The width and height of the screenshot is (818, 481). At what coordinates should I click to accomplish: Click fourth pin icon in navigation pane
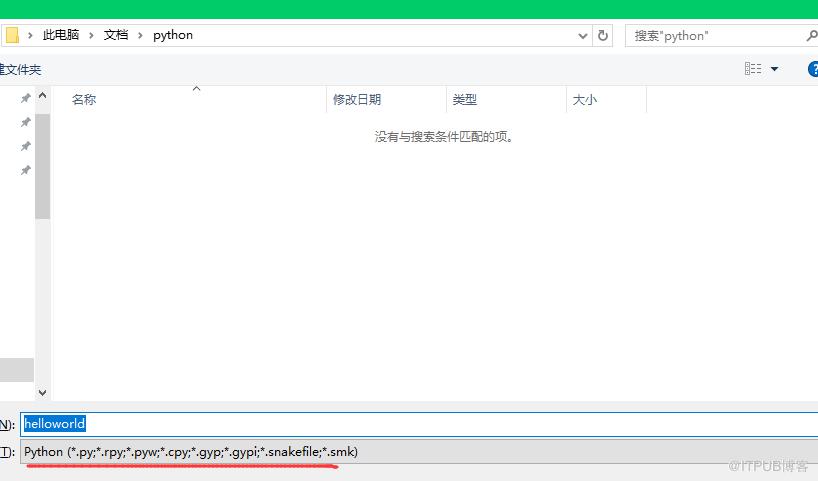[x=25, y=170]
